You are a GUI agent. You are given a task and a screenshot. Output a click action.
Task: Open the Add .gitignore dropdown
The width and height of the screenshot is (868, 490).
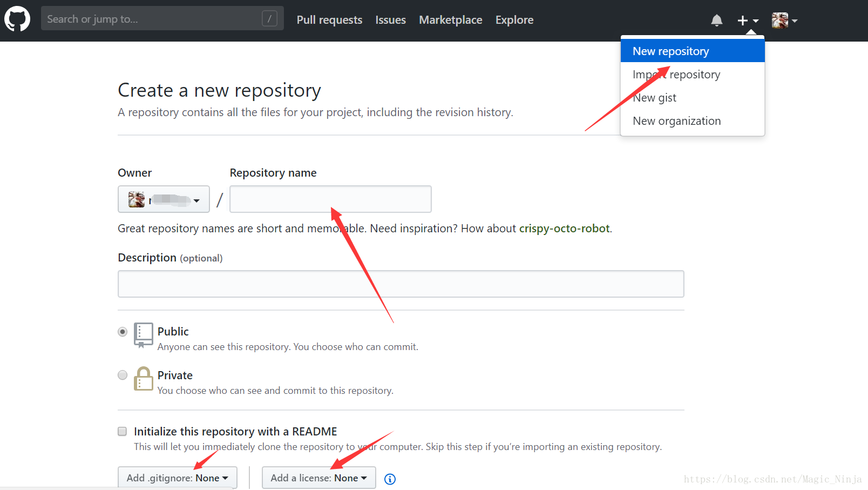click(x=178, y=478)
